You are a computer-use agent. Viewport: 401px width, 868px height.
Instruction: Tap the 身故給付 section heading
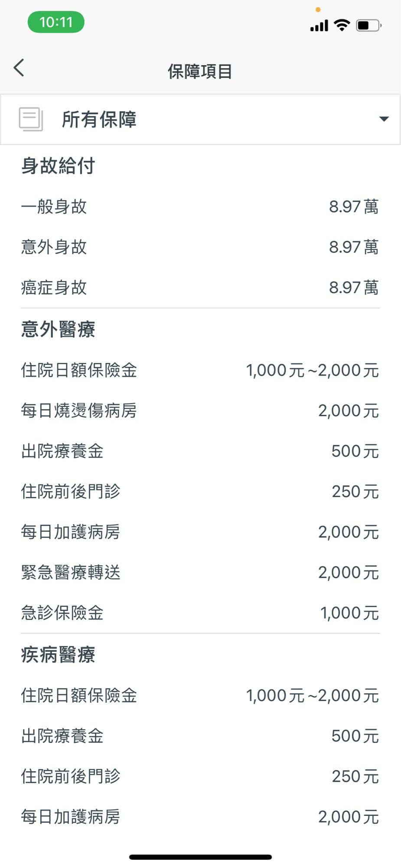pyautogui.click(x=58, y=166)
